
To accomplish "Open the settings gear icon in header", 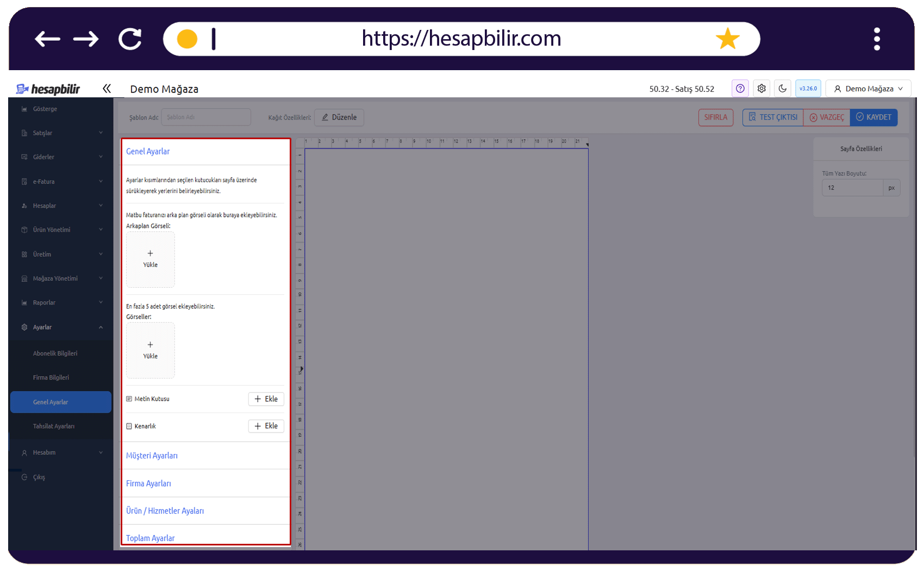I will (x=761, y=88).
